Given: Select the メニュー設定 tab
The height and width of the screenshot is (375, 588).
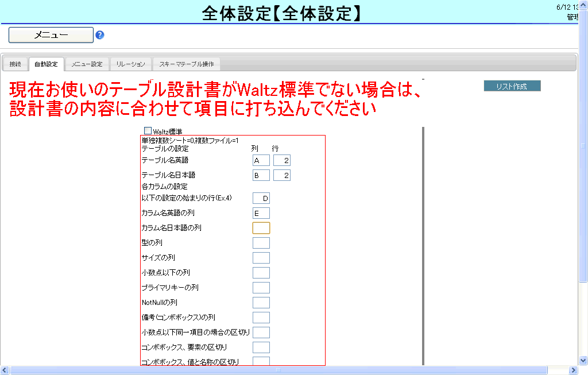Looking at the screenshot, I should pyautogui.click(x=87, y=64).
